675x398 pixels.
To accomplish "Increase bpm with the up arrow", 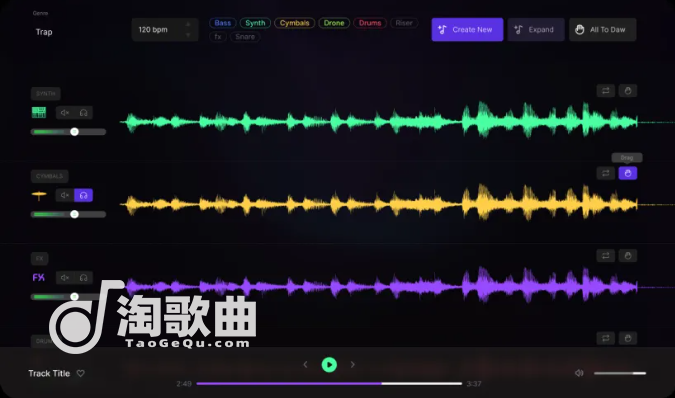I will [188, 25].
